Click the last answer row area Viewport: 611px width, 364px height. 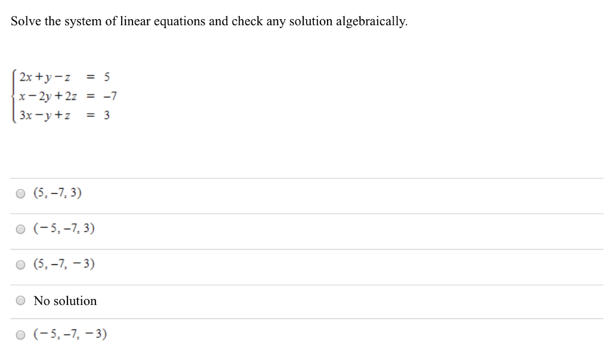[298, 334]
